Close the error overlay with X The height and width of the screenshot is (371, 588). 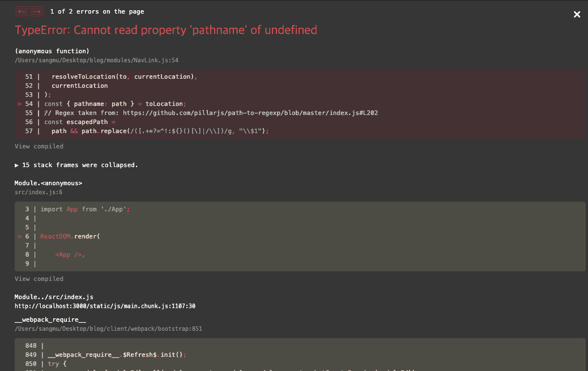click(x=577, y=15)
